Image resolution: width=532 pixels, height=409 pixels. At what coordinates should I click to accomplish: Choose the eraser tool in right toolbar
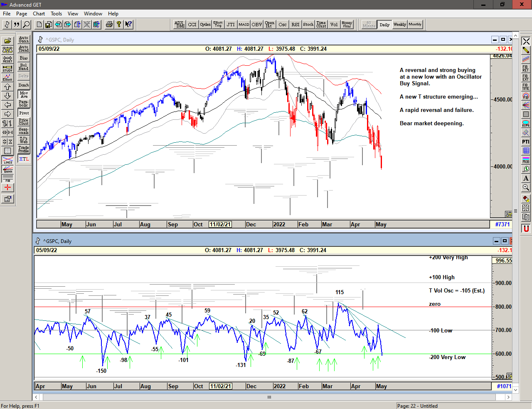(526, 199)
